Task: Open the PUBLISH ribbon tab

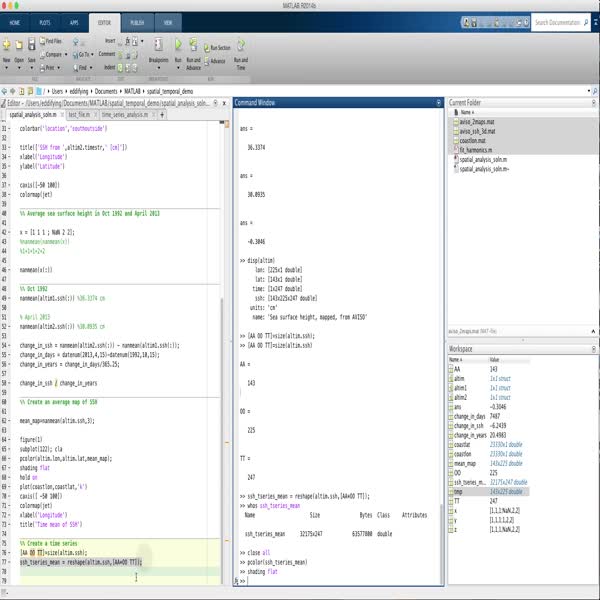Action: click(137, 20)
